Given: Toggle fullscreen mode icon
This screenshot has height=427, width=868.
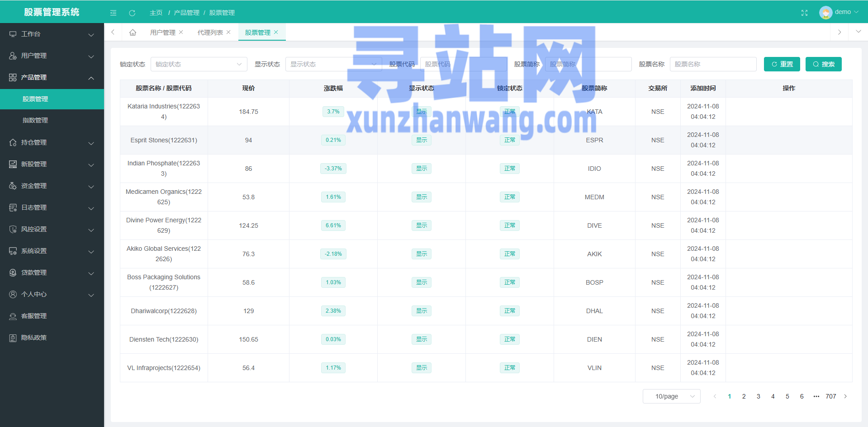Looking at the screenshot, I should (x=804, y=13).
